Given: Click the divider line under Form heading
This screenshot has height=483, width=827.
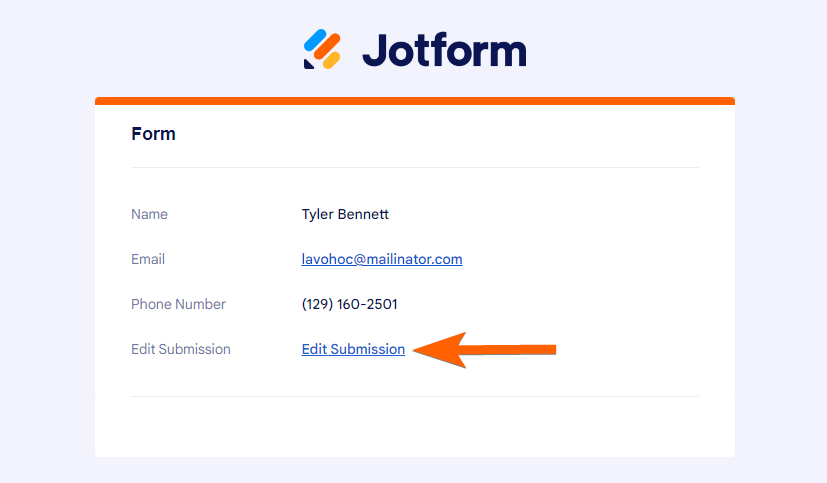Looking at the screenshot, I should [x=415, y=167].
